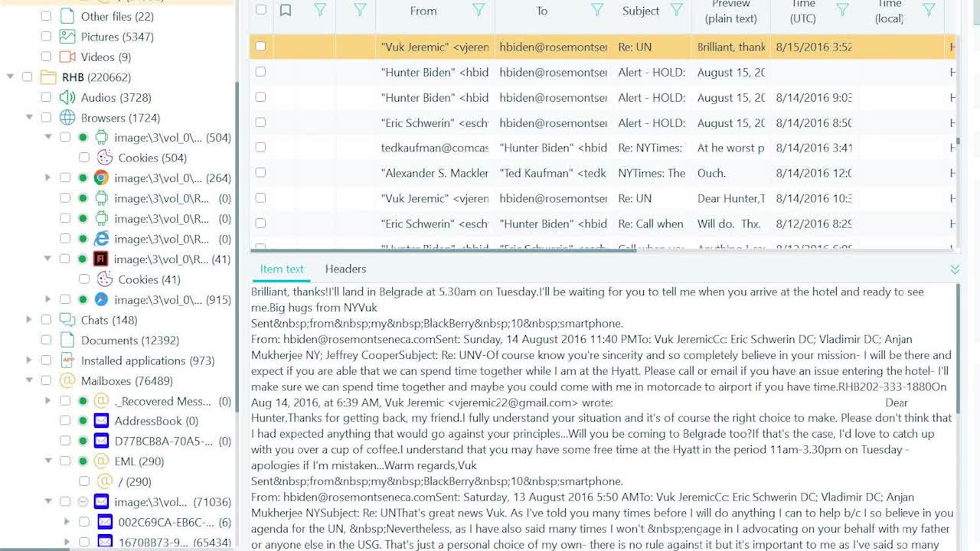
Task: Click the envelope icon for D77BCB8A-70A5
Action: (x=101, y=441)
